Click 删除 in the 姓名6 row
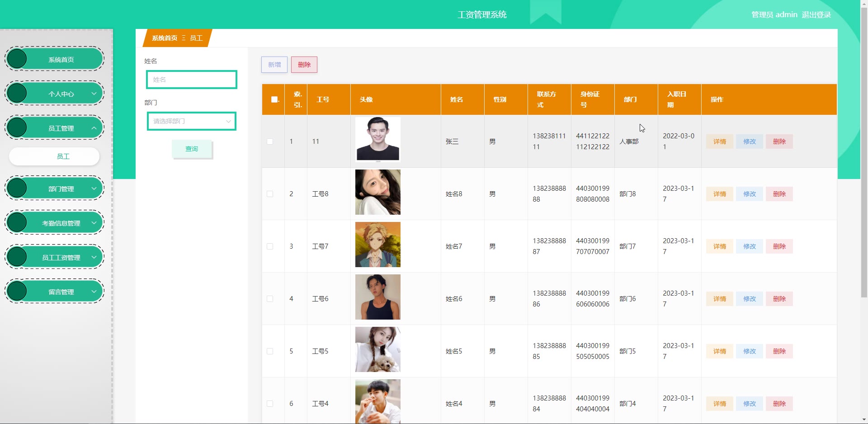Screen dimensions: 868x424 coord(779,299)
